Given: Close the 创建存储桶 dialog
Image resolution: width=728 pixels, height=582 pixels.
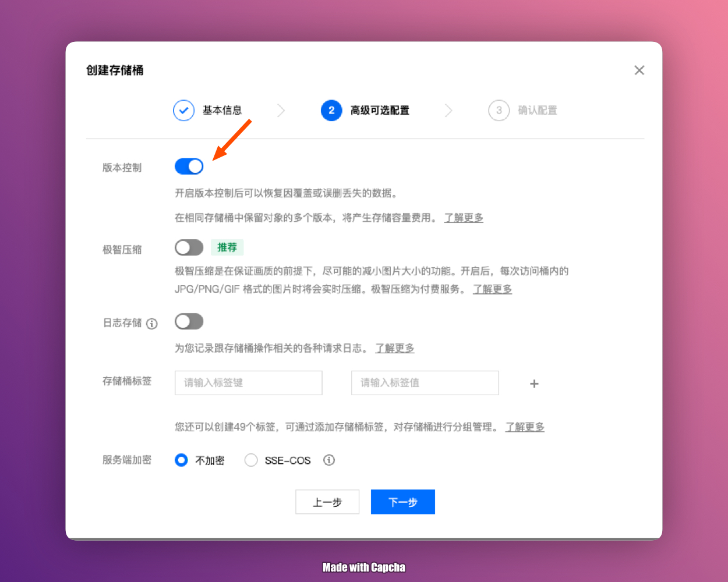Looking at the screenshot, I should 639,70.
